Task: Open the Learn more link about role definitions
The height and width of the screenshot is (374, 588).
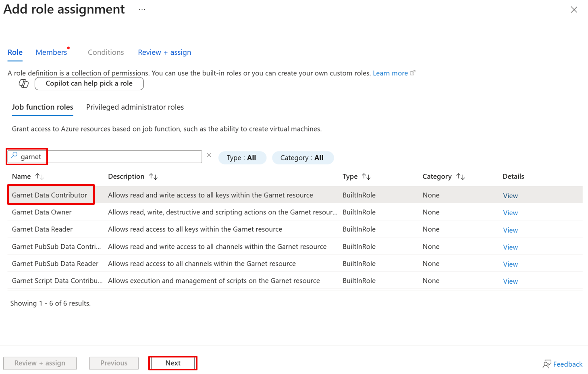Action: click(390, 73)
